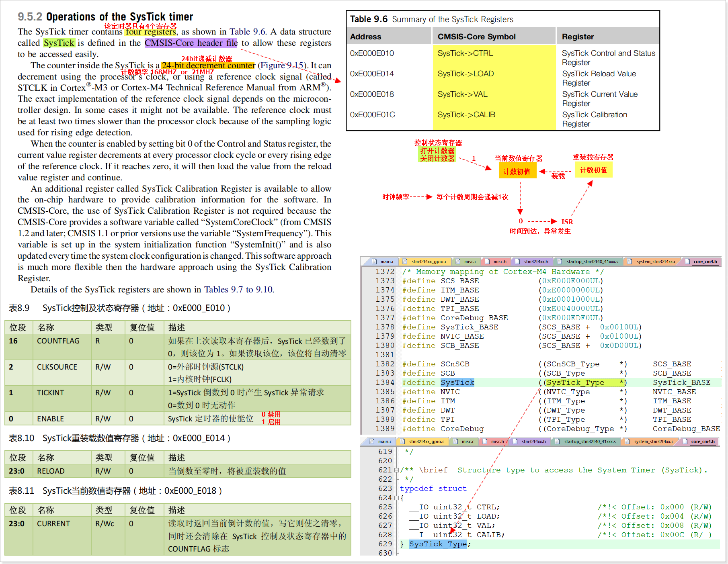Click purple highlighted 'CMSIS-Core header file' text
This screenshot has height=564, width=728.
pos(191,43)
